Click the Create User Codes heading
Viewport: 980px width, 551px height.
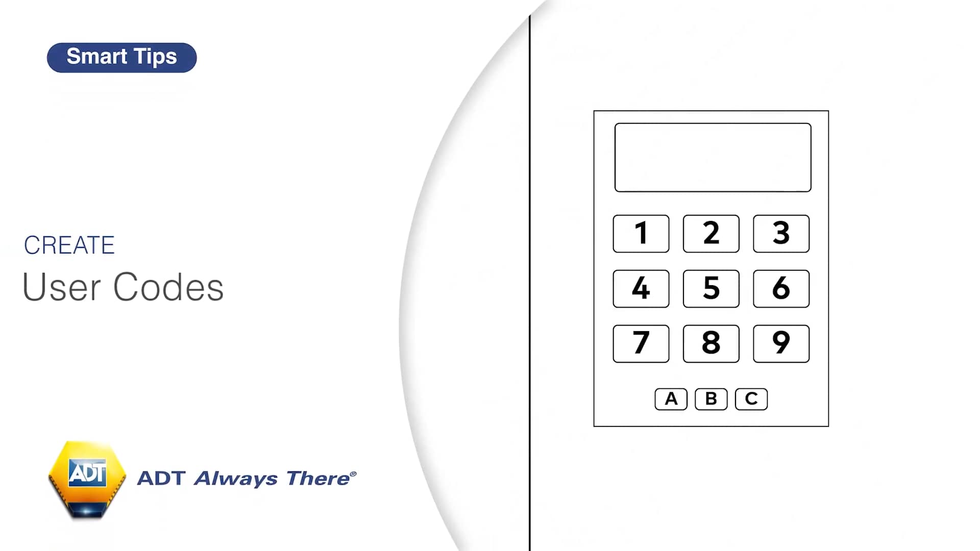coord(124,266)
